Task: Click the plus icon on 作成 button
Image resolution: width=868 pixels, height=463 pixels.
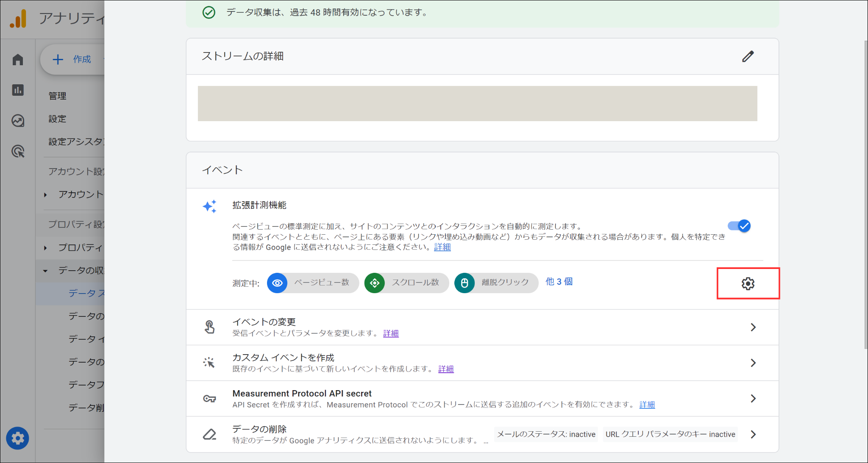Action: [x=58, y=59]
